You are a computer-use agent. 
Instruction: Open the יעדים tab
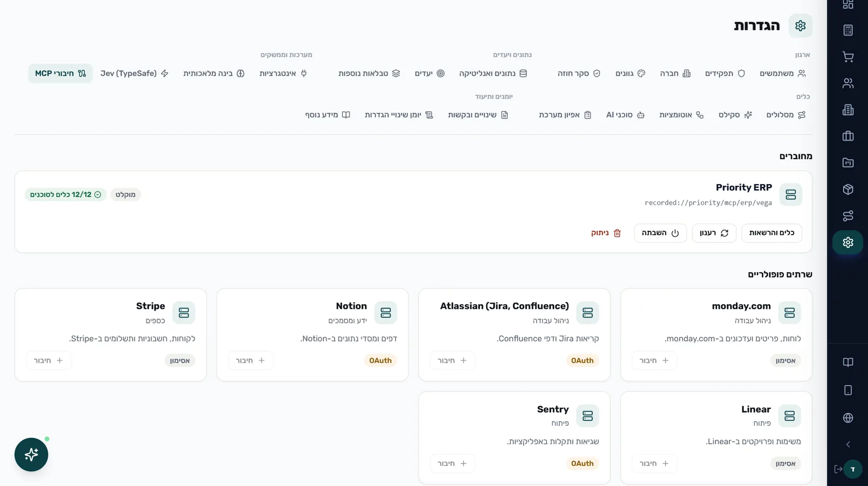(x=430, y=73)
